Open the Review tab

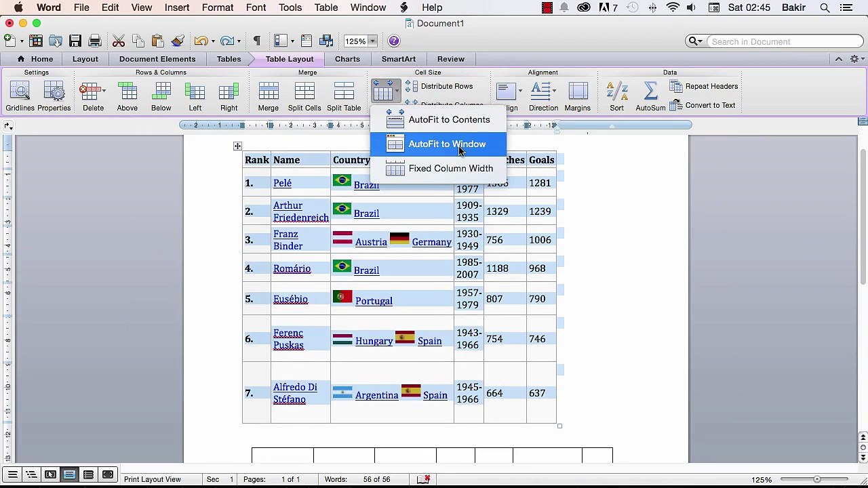(x=451, y=59)
